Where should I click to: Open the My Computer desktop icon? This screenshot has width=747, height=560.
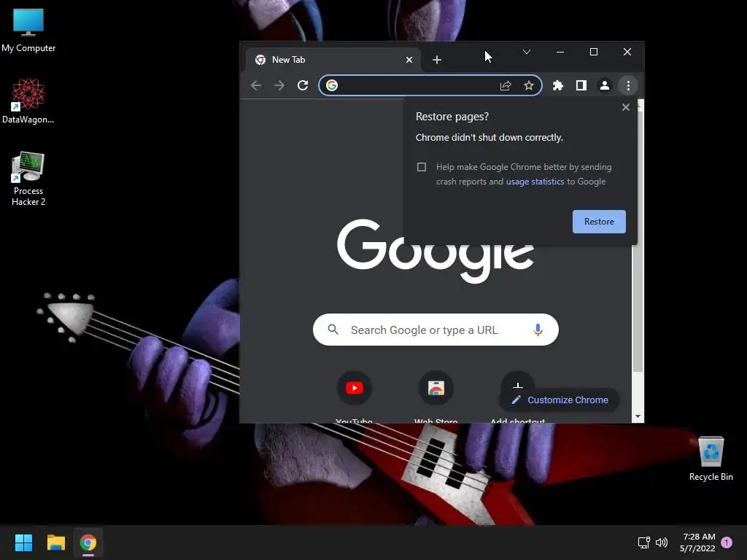click(x=28, y=31)
